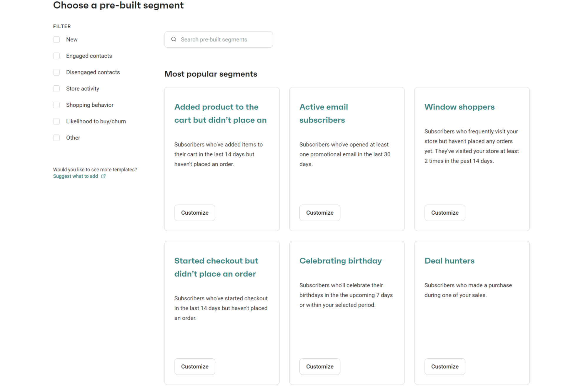588x389 pixels.
Task: Enable the Disengaged contacts filter
Action: [x=56, y=72]
